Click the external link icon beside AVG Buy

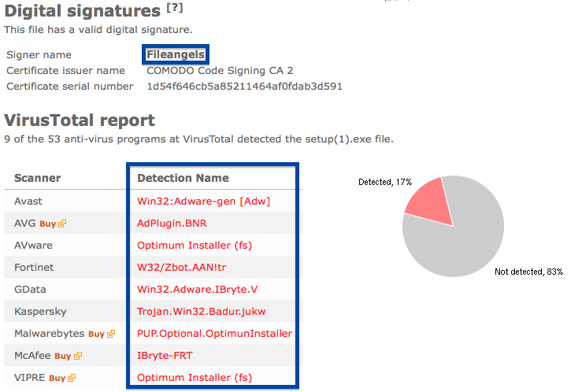pos(62,224)
